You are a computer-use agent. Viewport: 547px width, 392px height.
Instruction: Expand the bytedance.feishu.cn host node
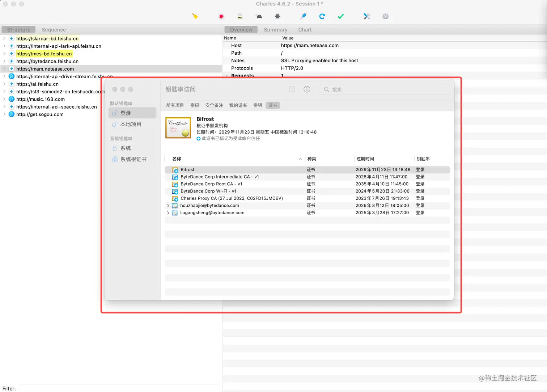pyautogui.click(x=4, y=61)
